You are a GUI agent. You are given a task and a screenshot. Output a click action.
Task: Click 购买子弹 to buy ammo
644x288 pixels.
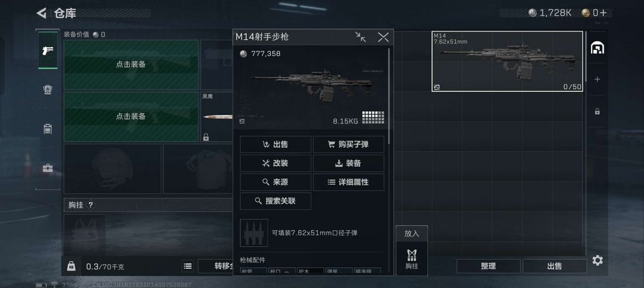pos(349,144)
